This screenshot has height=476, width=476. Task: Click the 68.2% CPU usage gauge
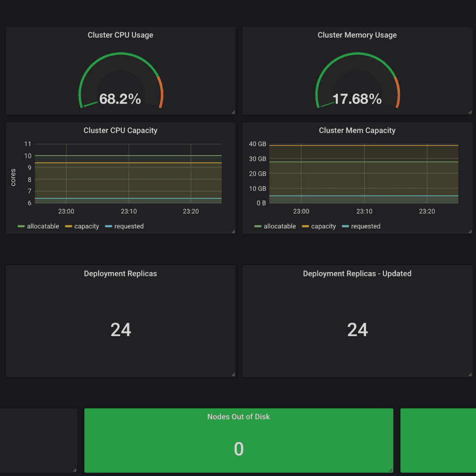point(120,98)
